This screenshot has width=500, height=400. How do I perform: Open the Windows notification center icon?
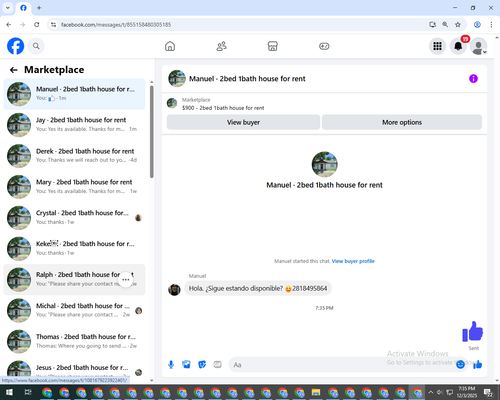tap(489, 392)
